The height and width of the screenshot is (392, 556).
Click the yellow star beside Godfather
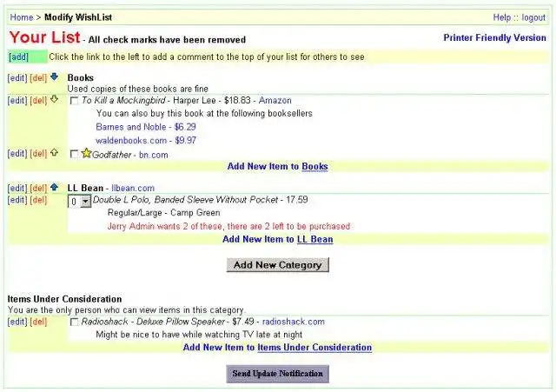pos(86,153)
